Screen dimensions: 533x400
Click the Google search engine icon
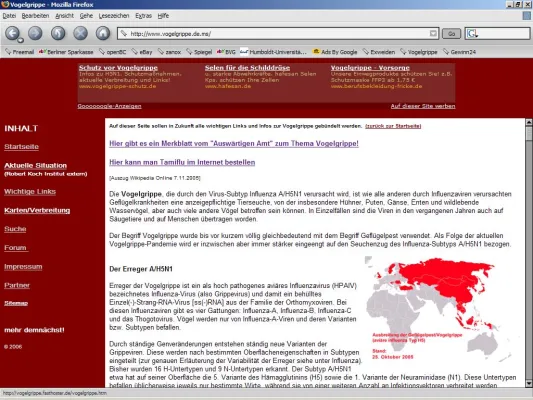472,34
